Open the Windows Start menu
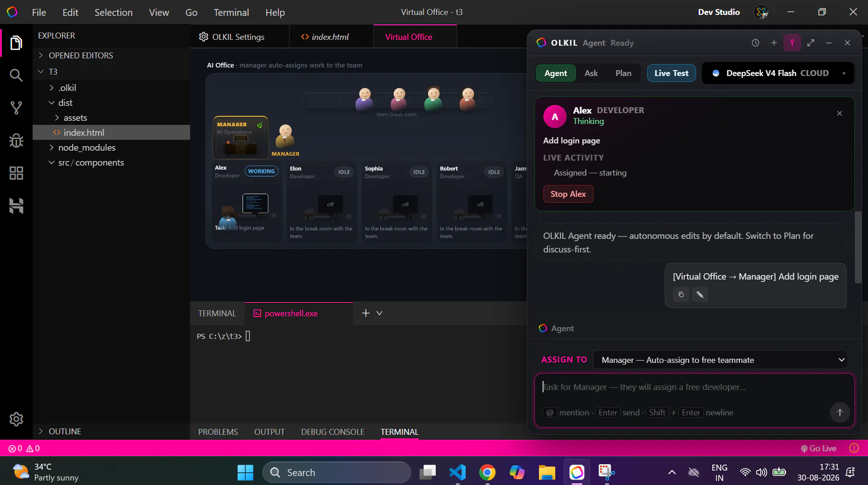The image size is (868, 485). coord(245,472)
